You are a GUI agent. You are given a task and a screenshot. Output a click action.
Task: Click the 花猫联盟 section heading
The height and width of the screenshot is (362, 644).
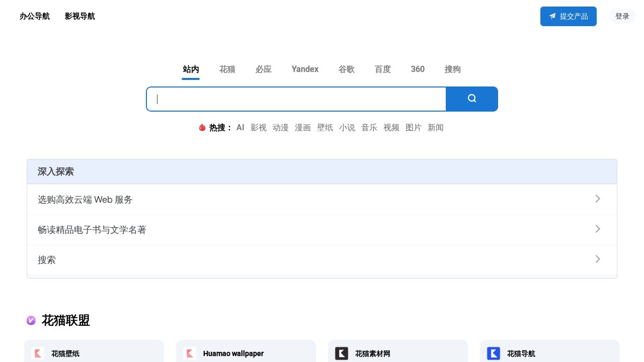tap(66, 320)
